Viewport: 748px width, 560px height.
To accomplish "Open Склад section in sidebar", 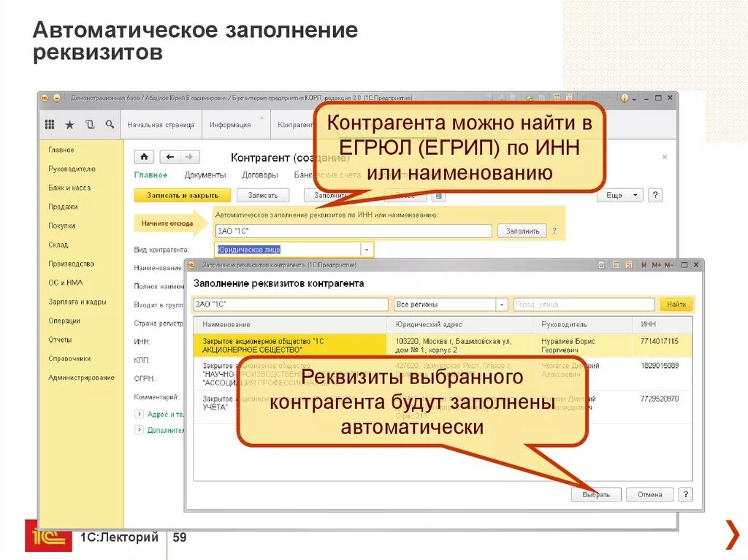I will click(58, 245).
